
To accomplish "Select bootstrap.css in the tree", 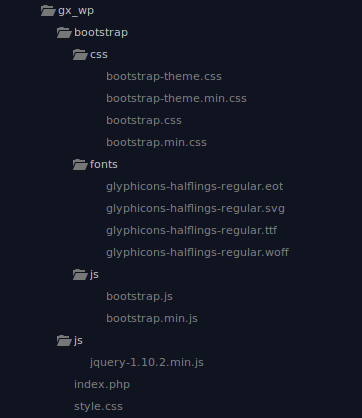I will pos(144,120).
